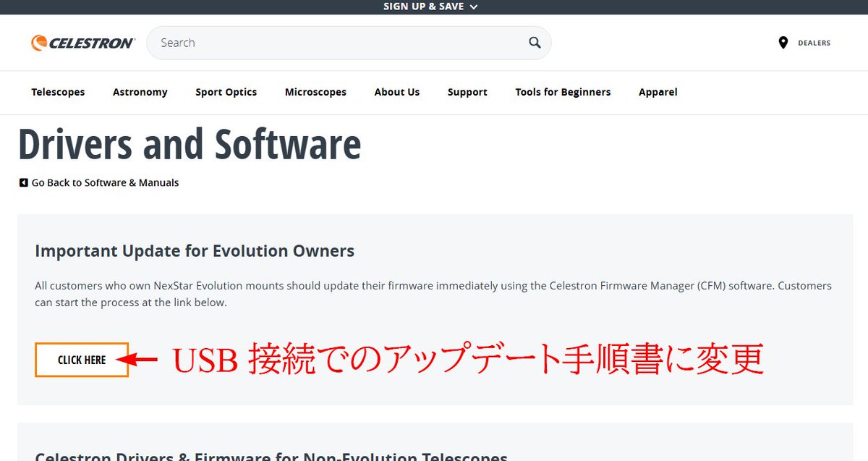Open the Astronomy menu
Screen dimensions: 868x461
[x=140, y=92]
